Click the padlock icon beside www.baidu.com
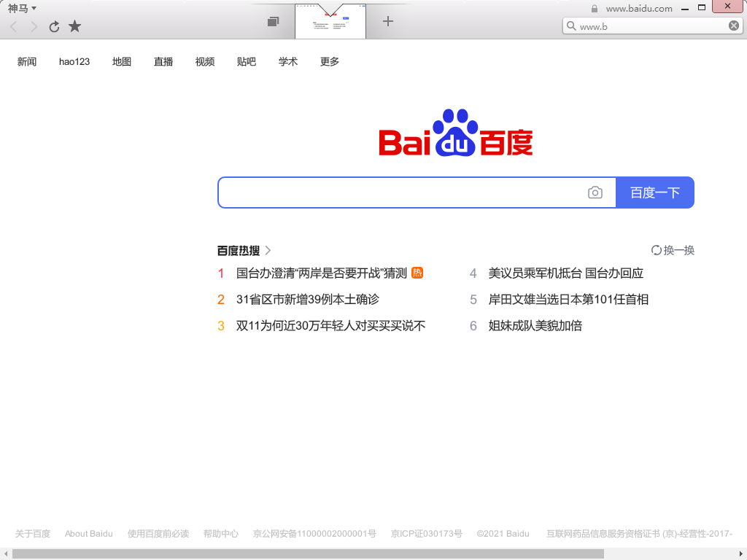 595,9
